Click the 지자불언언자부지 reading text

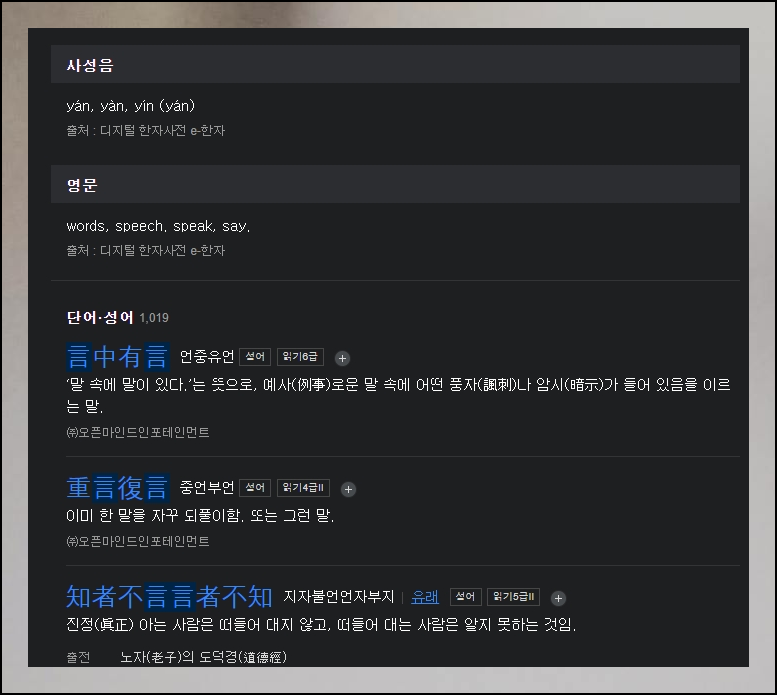339,596
